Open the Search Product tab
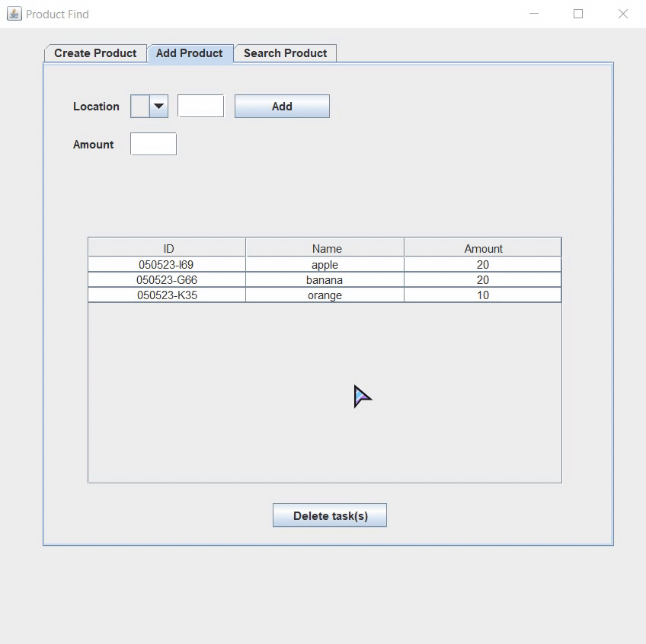 [x=285, y=53]
